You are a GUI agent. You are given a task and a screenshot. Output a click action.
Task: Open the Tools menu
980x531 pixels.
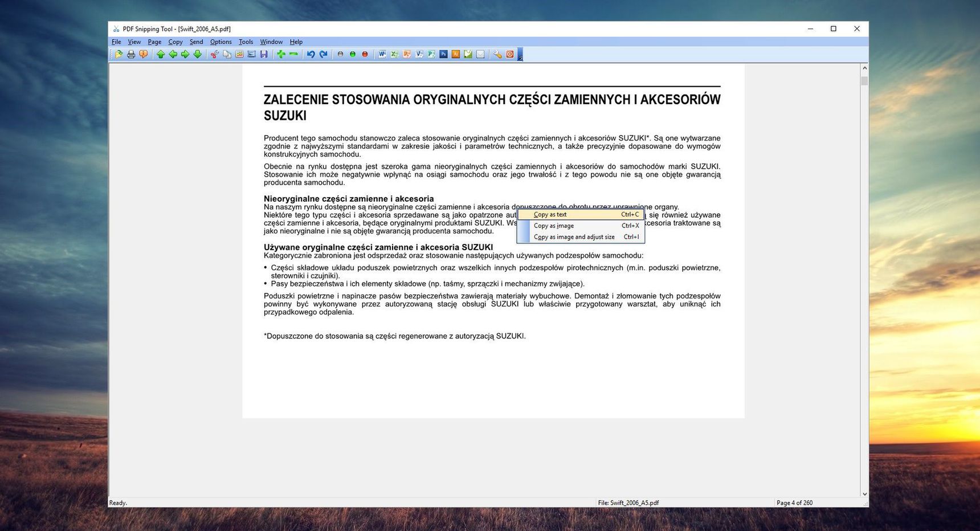point(246,42)
